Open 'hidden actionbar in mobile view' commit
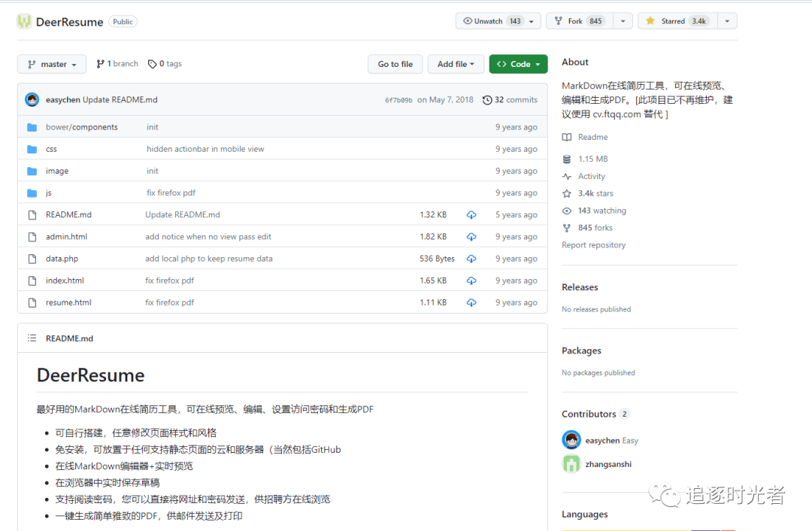 205,149
